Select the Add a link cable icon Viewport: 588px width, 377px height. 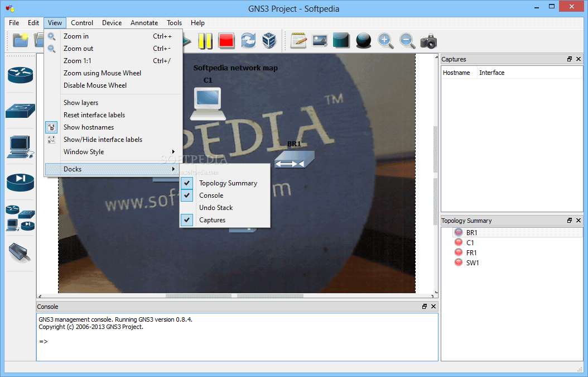coord(20,252)
